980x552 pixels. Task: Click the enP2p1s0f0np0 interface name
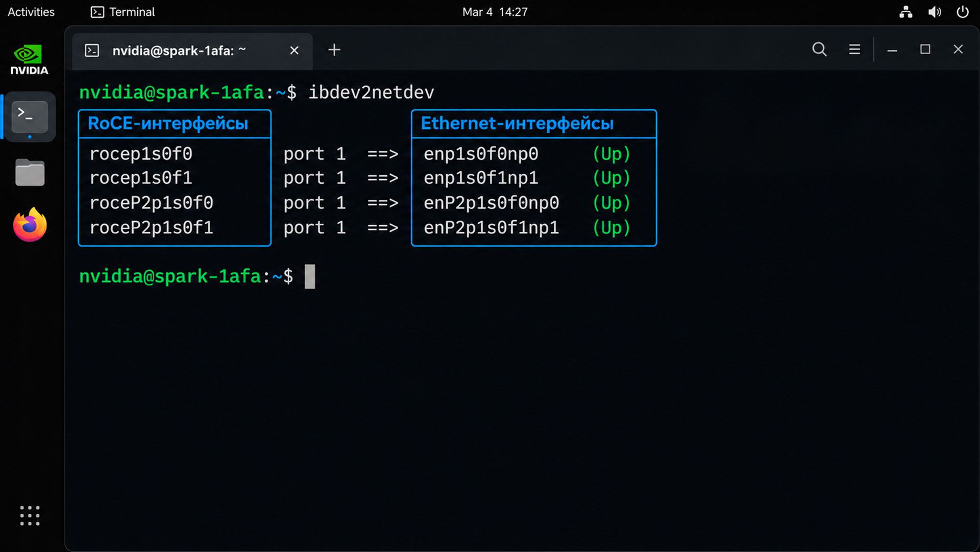[x=491, y=203]
